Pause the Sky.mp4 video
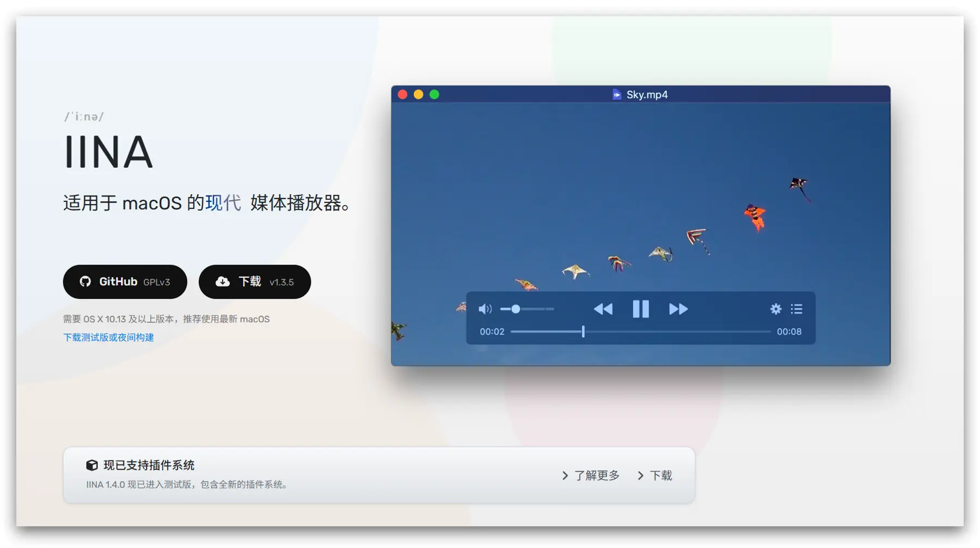Screen dimensions: 980x548 tap(641, 309)
